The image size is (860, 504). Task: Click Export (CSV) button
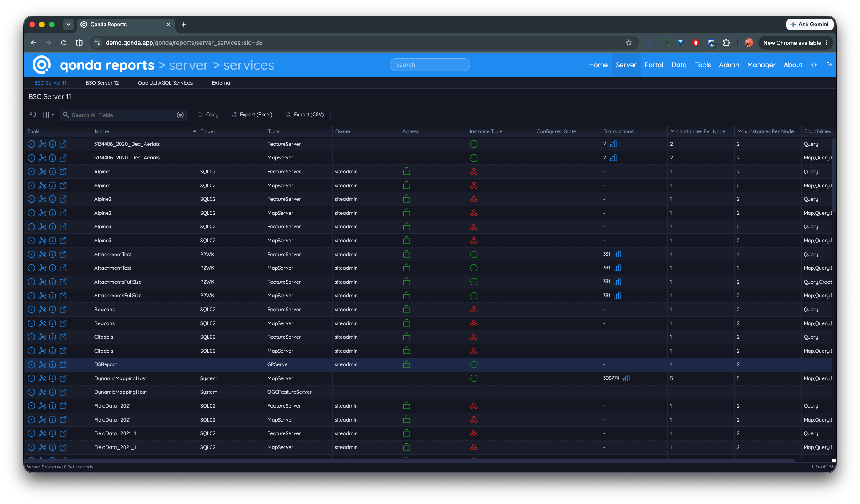coord(305,115)
